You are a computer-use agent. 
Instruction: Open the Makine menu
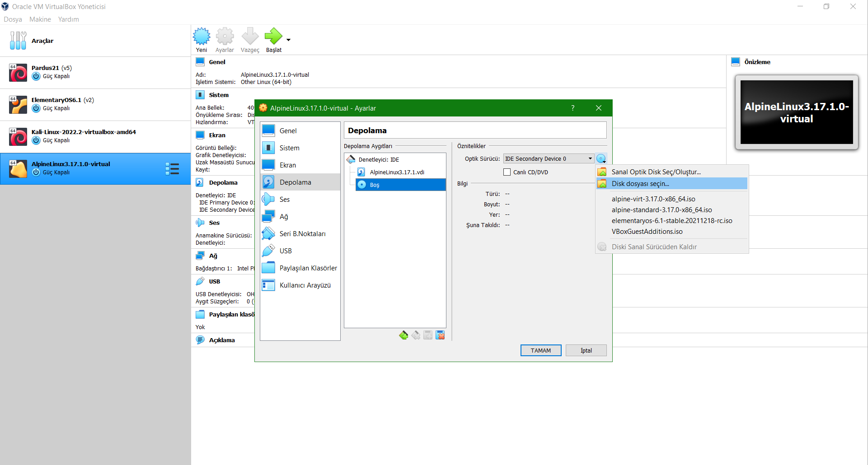point(40,19)
